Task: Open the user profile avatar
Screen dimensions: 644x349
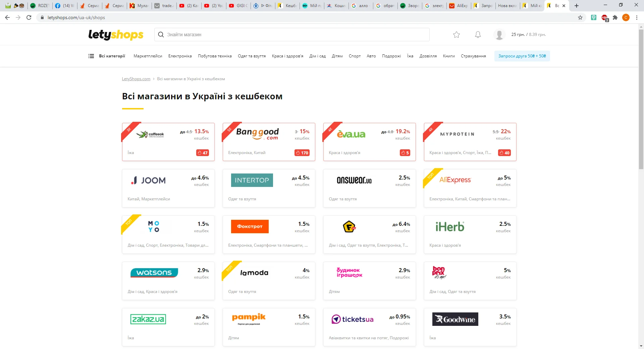Action: point(499,35)
